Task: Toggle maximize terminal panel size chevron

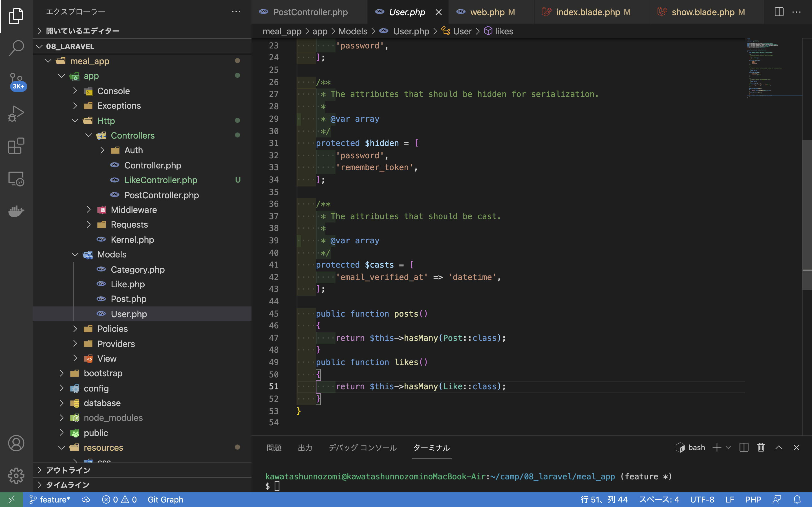Action: coord(779,447)
